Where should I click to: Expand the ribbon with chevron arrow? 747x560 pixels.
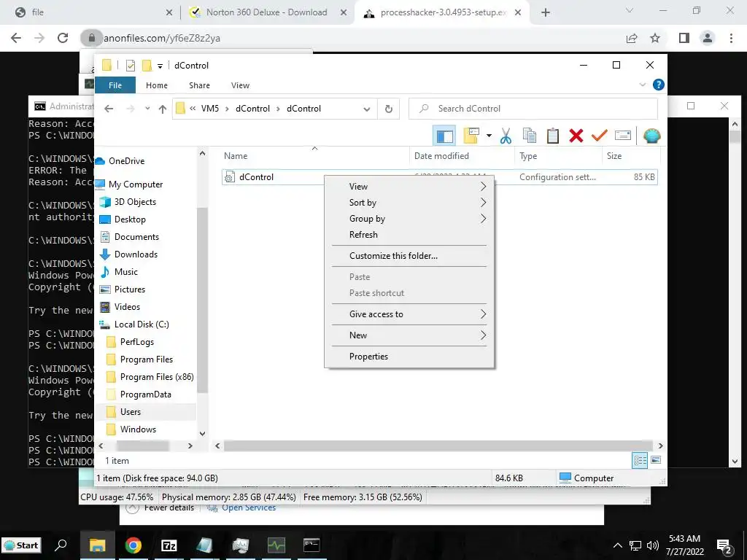[x=642, y=85]
